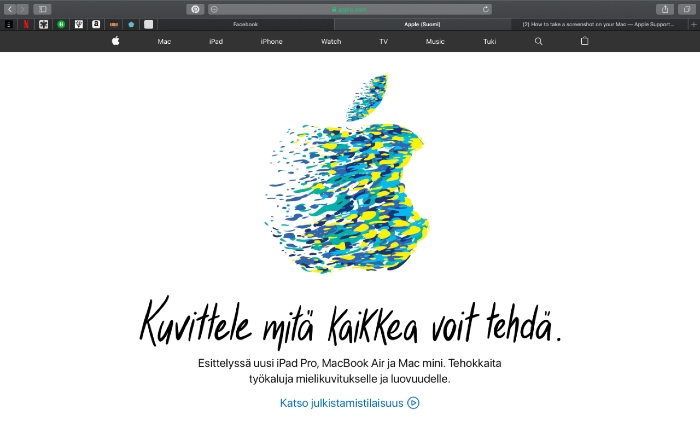Click the Apple logo in site navigation
The image size is (700, 438).
tap(116, 41)
